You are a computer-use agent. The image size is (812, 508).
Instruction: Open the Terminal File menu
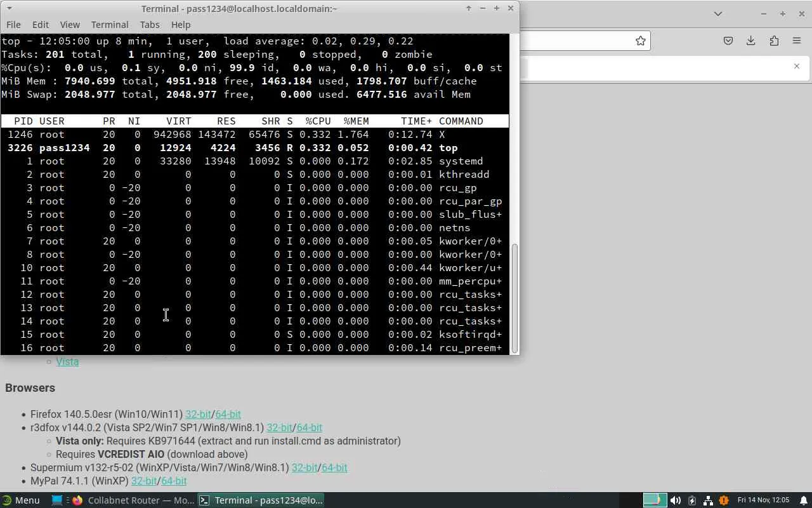[13, 24]
